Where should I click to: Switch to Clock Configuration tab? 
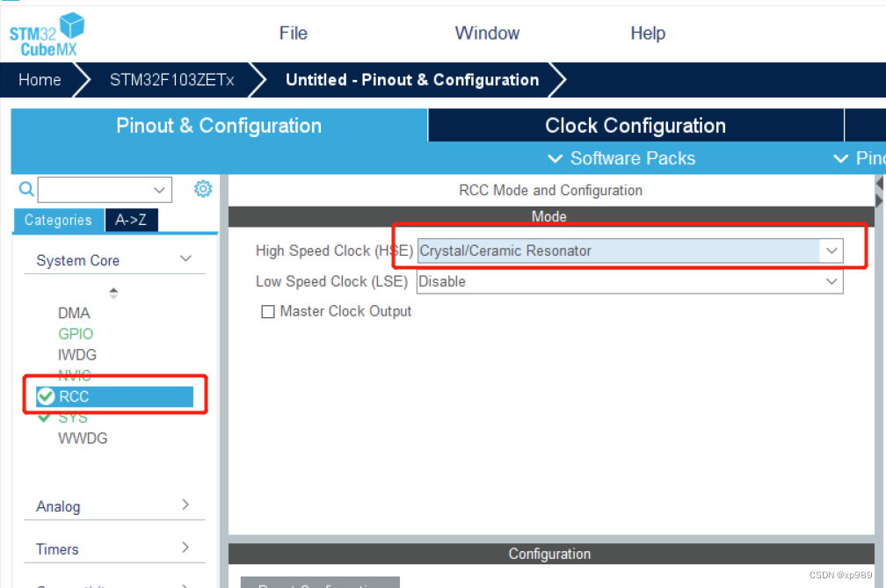click(635, 126)
